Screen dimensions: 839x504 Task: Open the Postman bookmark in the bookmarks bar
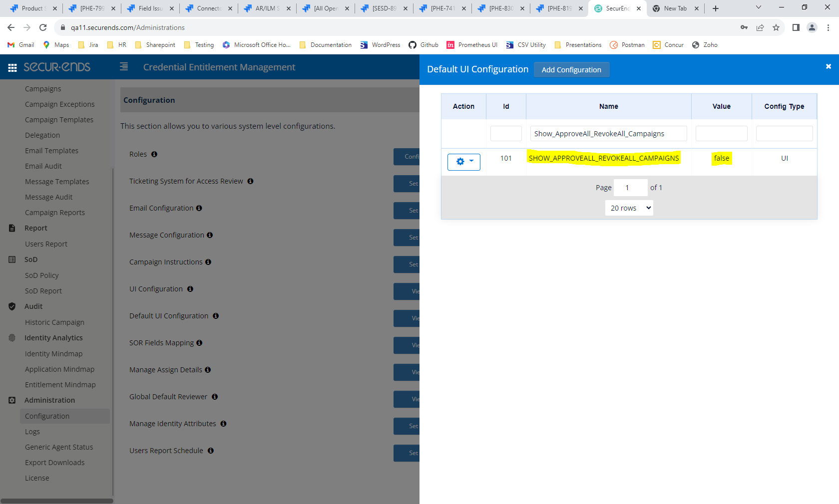coord(627,45)
